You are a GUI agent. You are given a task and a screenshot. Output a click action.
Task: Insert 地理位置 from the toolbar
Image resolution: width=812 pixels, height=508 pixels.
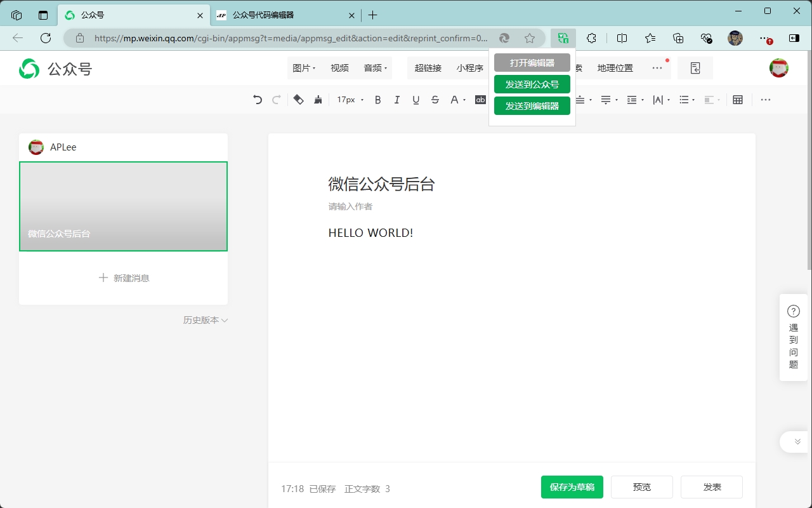point(615,68)
